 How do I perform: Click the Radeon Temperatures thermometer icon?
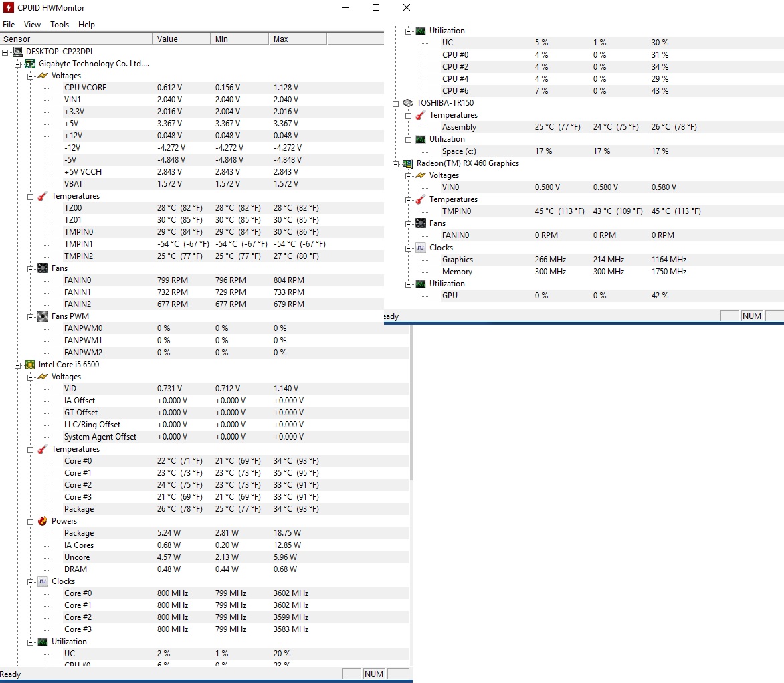421,199
